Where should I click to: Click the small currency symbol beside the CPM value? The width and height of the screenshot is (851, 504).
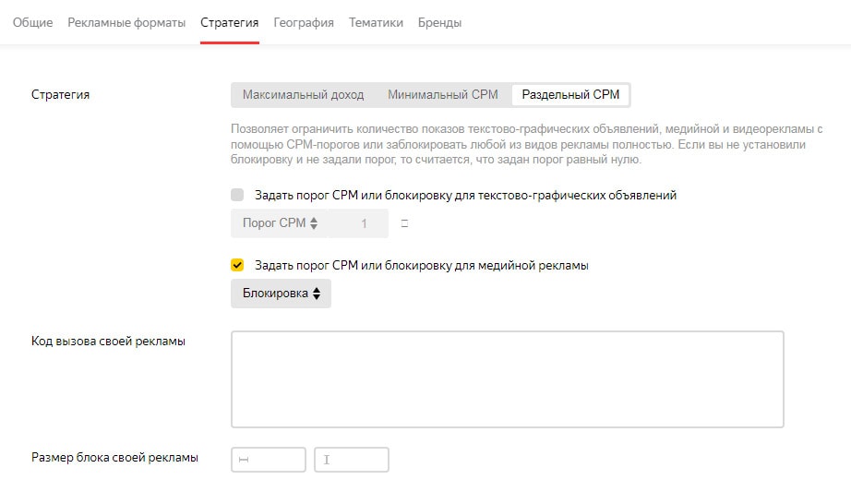[404, 223]
